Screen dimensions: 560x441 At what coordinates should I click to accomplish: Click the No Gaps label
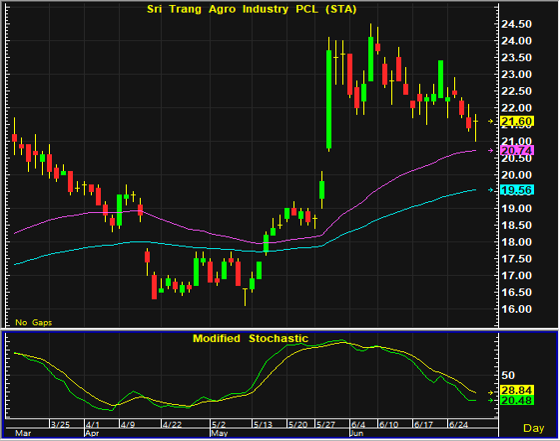pos(34,322)
